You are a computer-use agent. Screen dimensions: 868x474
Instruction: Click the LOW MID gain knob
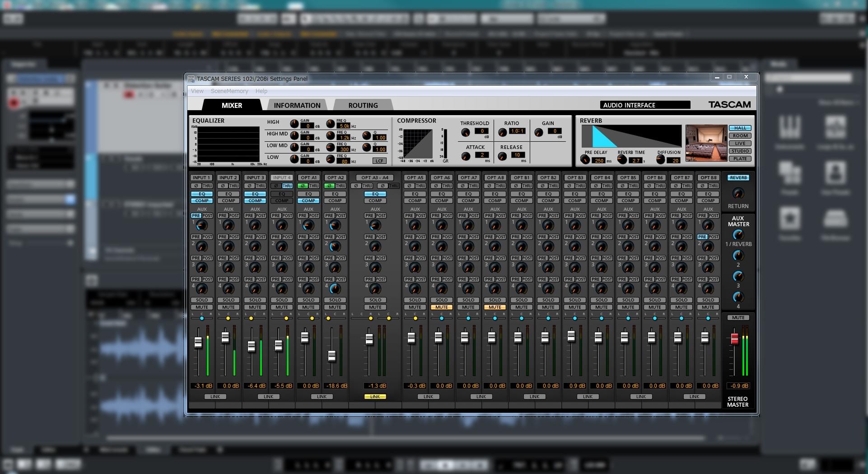[294, 147]
